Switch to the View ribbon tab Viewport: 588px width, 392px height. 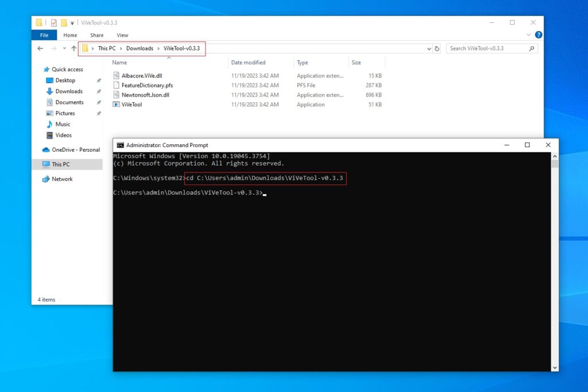pyautogui.click(x=122, y=35)
